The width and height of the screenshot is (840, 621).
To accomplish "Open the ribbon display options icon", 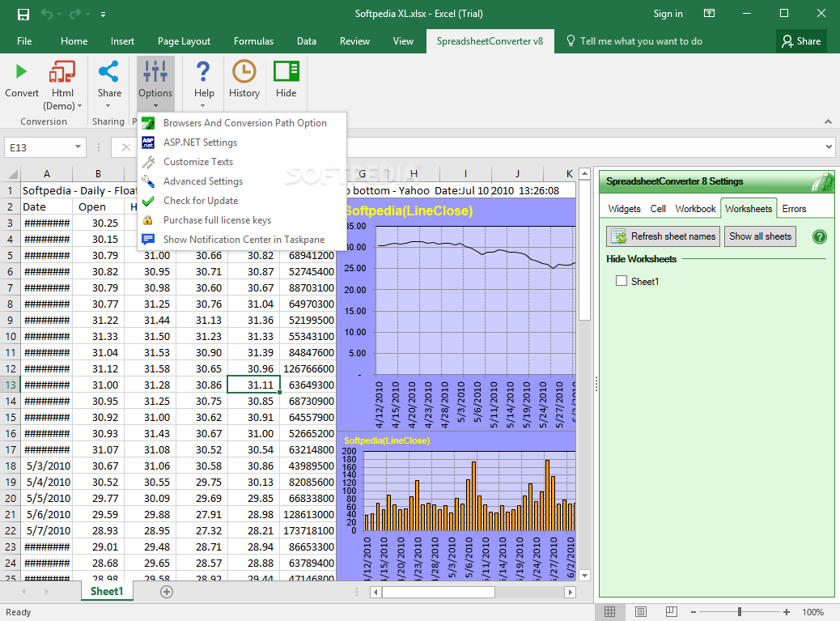I will (x=709, y=14).
